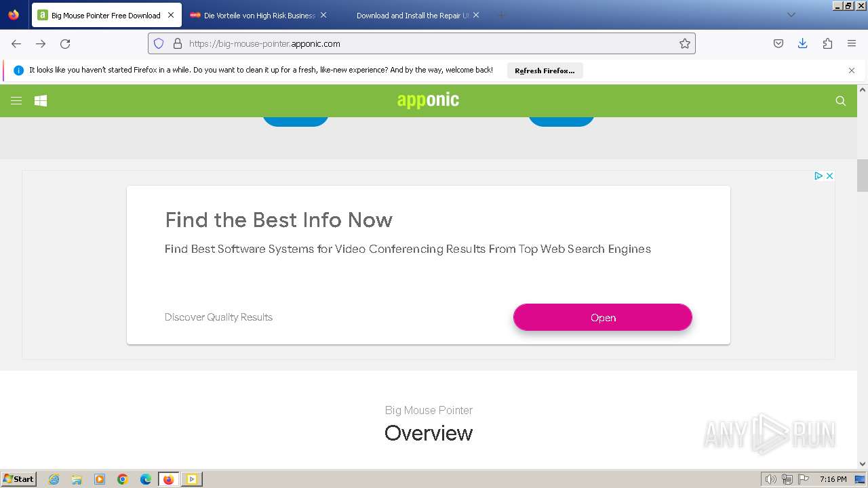Screen dimensions: 868x488
Task: Switch to Download and Install the Repair tab
Action: click(411, 15)
